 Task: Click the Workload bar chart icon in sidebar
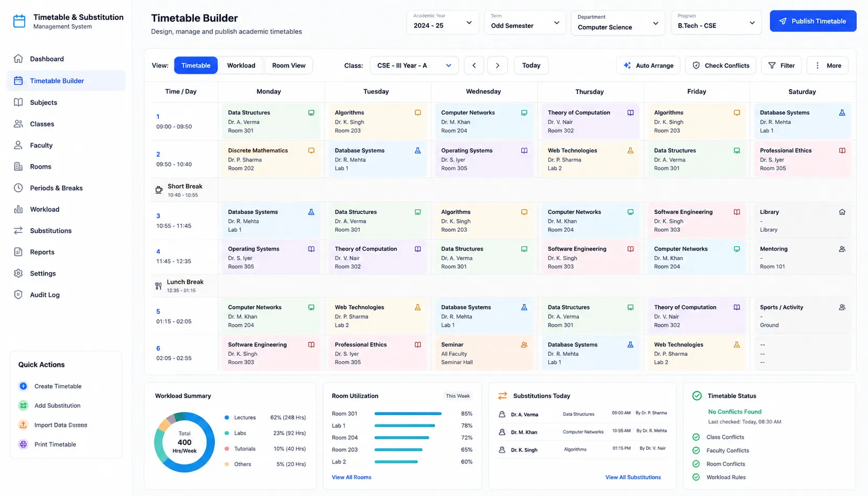tap(18, 209)
